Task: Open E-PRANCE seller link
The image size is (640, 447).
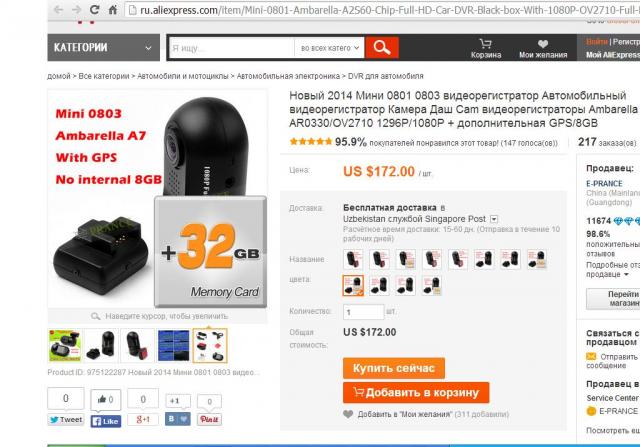Action: click(x=604, y=184)
